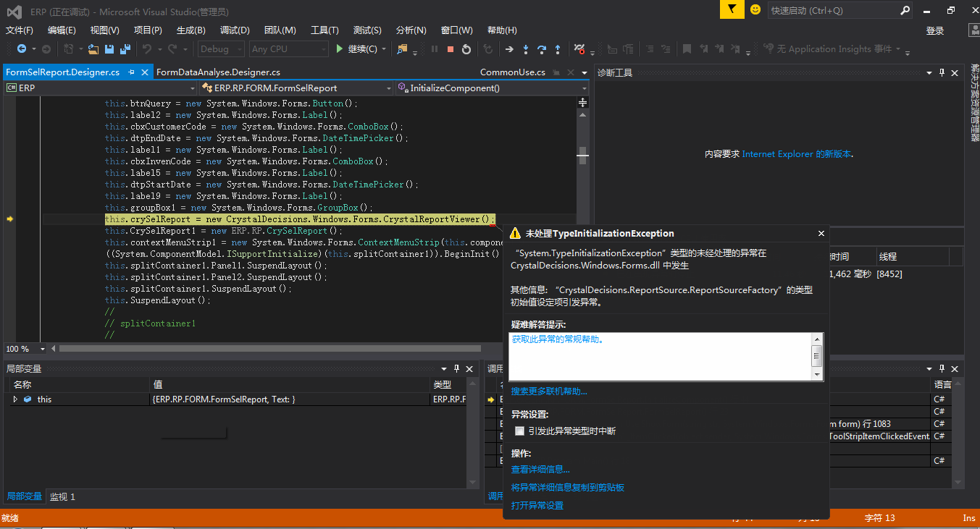This screenshot has width=980, height=529.
Task: Toggle auto-hide pin of call stack panel
Action: [x=942, y=368]
